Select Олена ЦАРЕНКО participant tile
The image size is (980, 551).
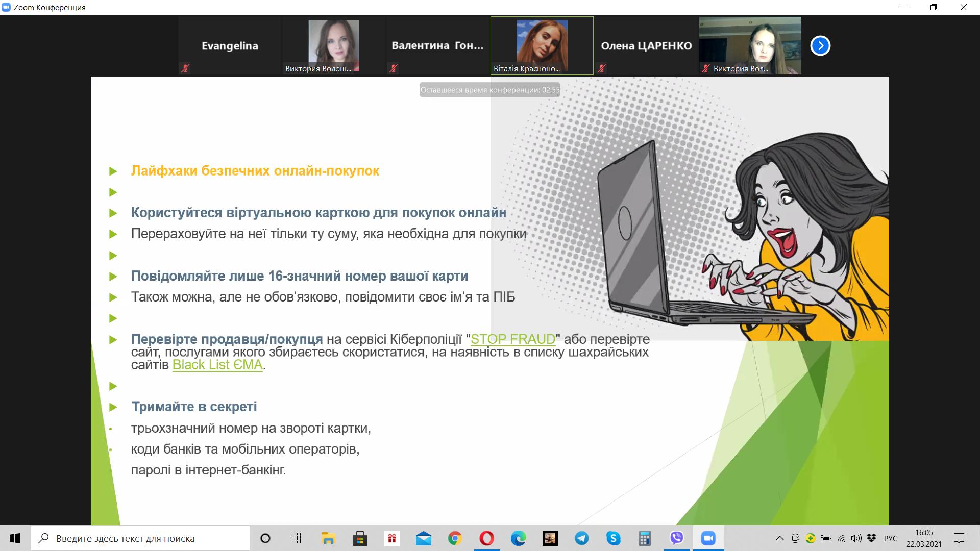646,46
